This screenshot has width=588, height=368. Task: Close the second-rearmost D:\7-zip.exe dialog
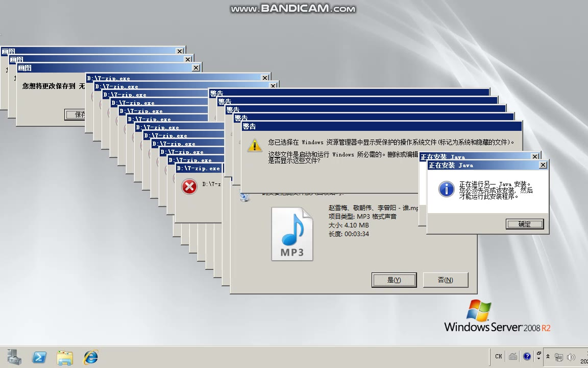[273, 86]
